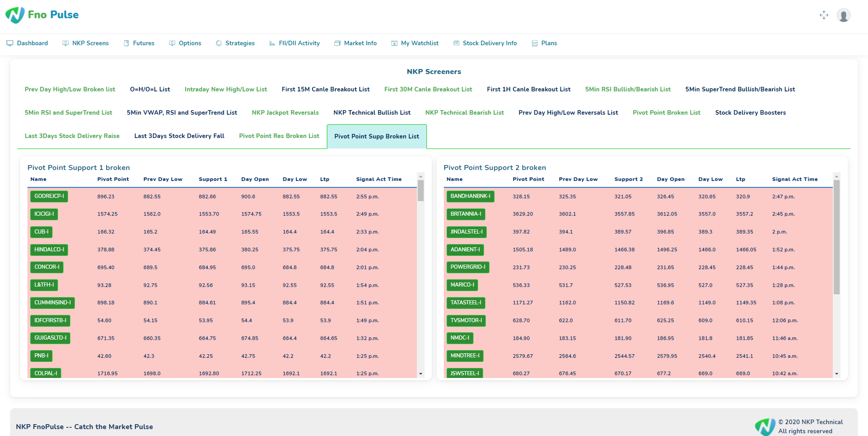The image size is (868, 436).
Task: Select NKP Technical Bullish List tab
Action: (x=372, y=113)
